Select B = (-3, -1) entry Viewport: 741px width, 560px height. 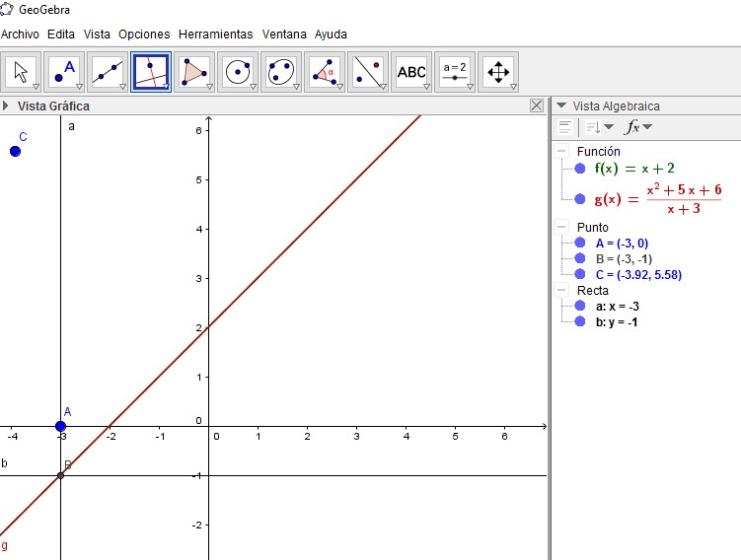[624, 258]
